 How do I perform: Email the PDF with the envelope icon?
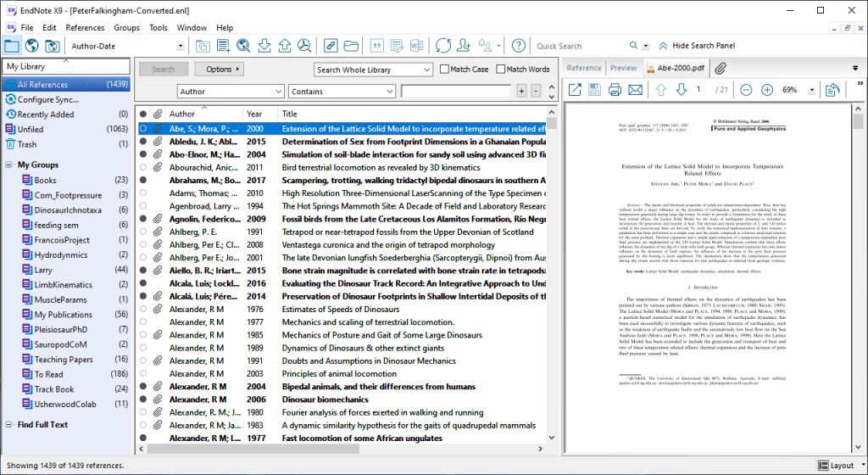(x=635, y=90)
